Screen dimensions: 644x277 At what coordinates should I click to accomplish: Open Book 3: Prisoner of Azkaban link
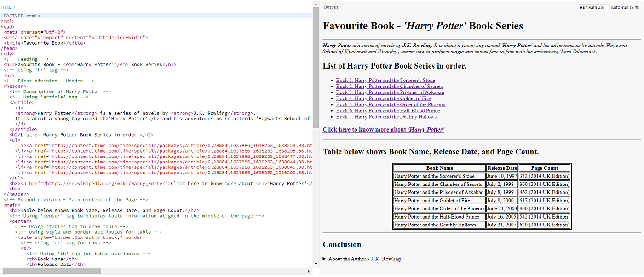pos(390,92)
